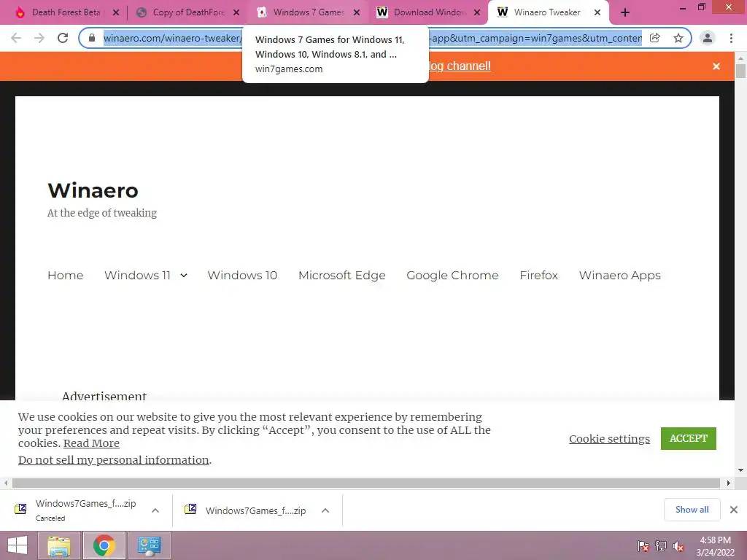Open a new tab with the plus button
747x560 pixels.
point(625,13)
